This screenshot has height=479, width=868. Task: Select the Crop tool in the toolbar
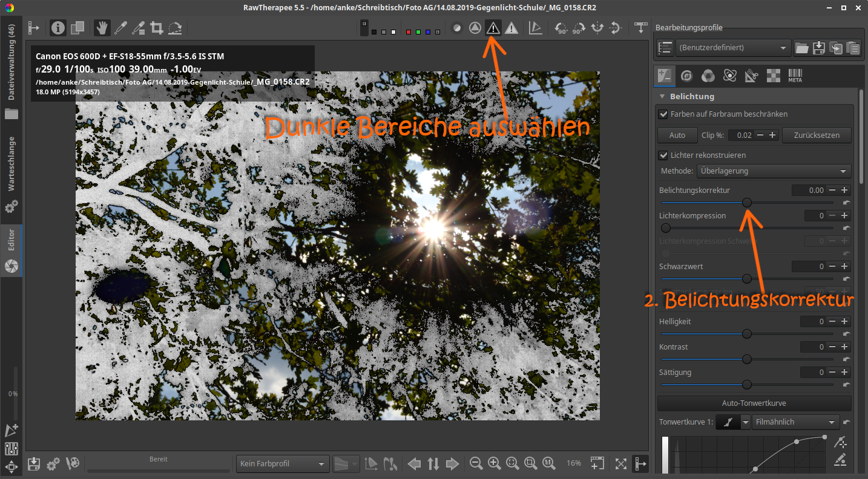[x=157, y=28]
